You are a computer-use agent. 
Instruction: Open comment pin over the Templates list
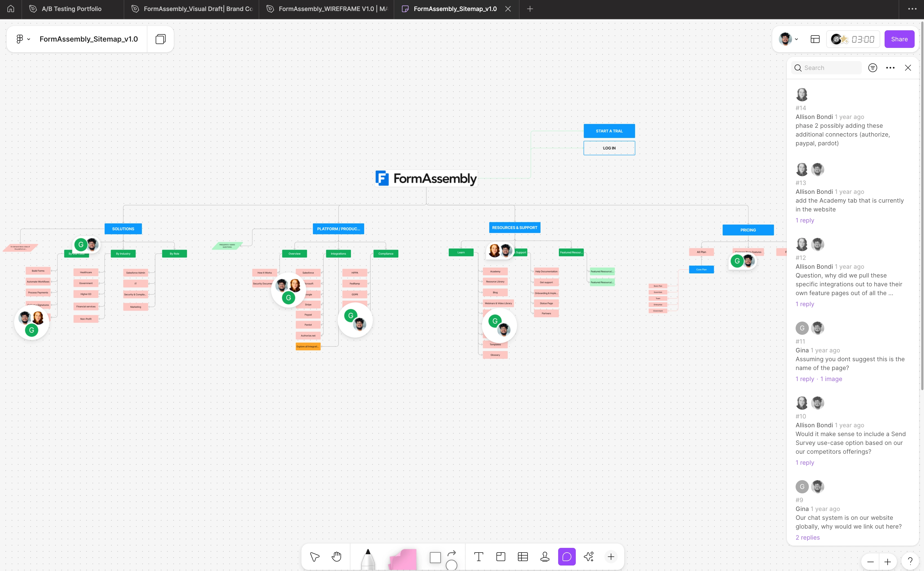(x=499, y=325)
